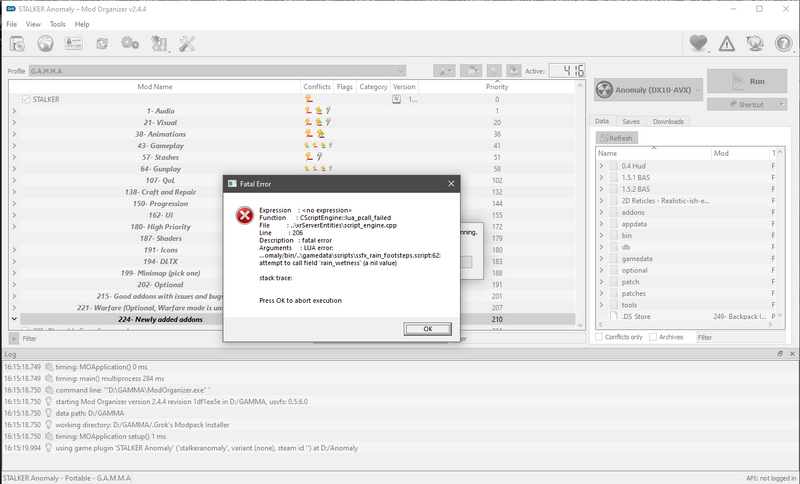Click the mod list vertical scrollbar

coord(580,205)
